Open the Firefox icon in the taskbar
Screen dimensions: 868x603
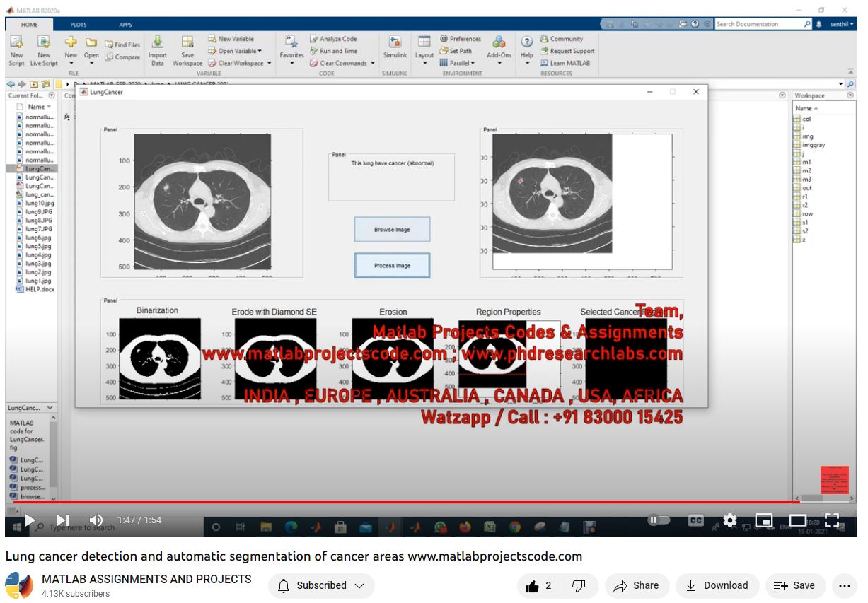pos(465,527)
